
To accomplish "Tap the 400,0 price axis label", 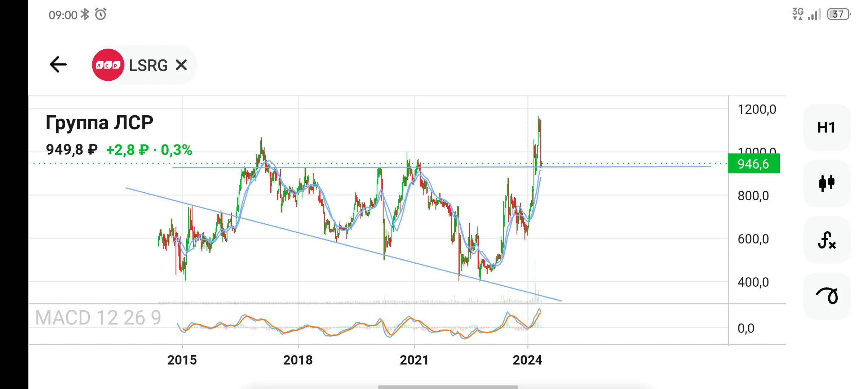I will (x=753, y=282).
